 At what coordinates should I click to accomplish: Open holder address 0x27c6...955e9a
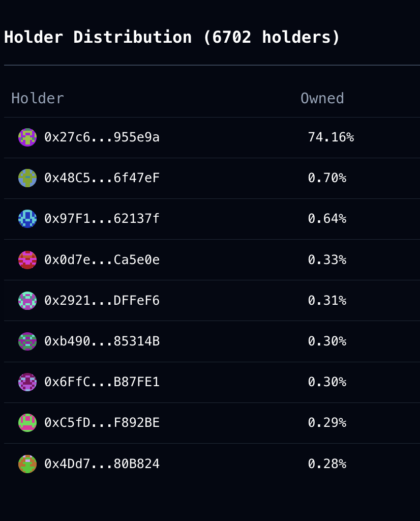[102, 137]
